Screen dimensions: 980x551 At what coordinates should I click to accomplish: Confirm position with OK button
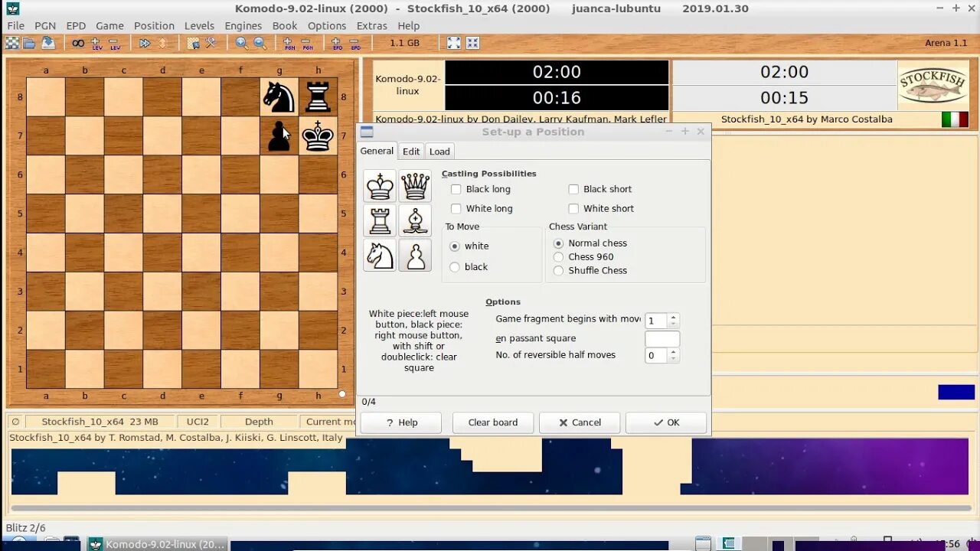tap(666, 422)
